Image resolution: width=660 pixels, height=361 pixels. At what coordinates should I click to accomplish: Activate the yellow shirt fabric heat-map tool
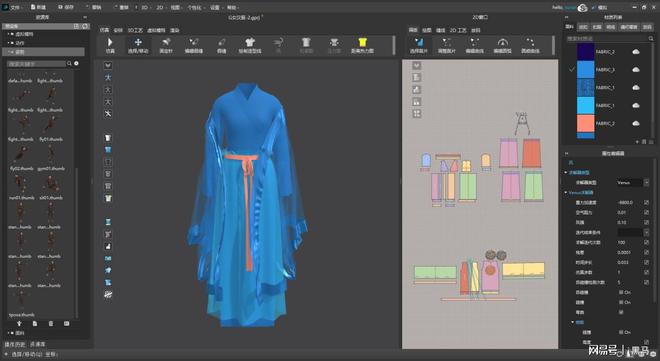pyautogui.click(x=362, y=45)
